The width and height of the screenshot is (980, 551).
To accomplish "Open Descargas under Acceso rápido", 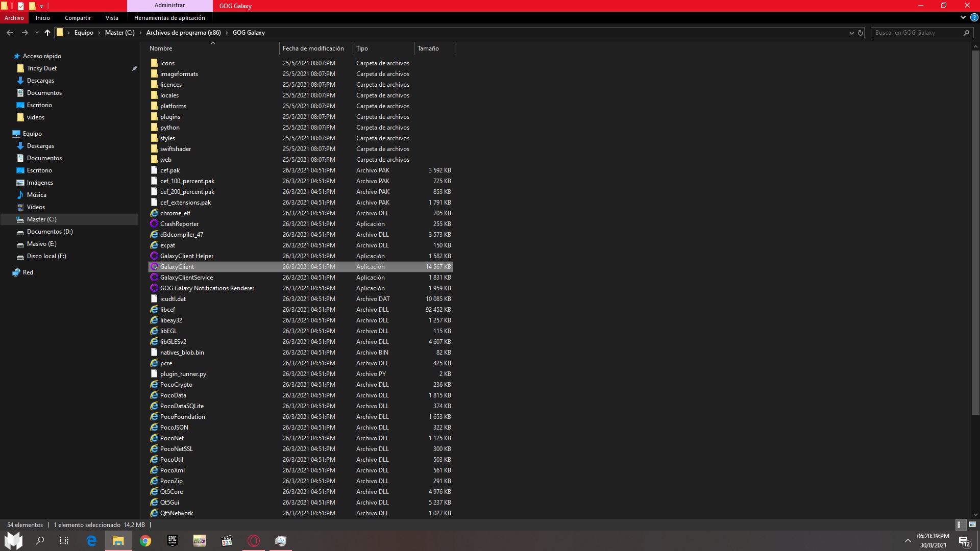I will pos(40,81).
